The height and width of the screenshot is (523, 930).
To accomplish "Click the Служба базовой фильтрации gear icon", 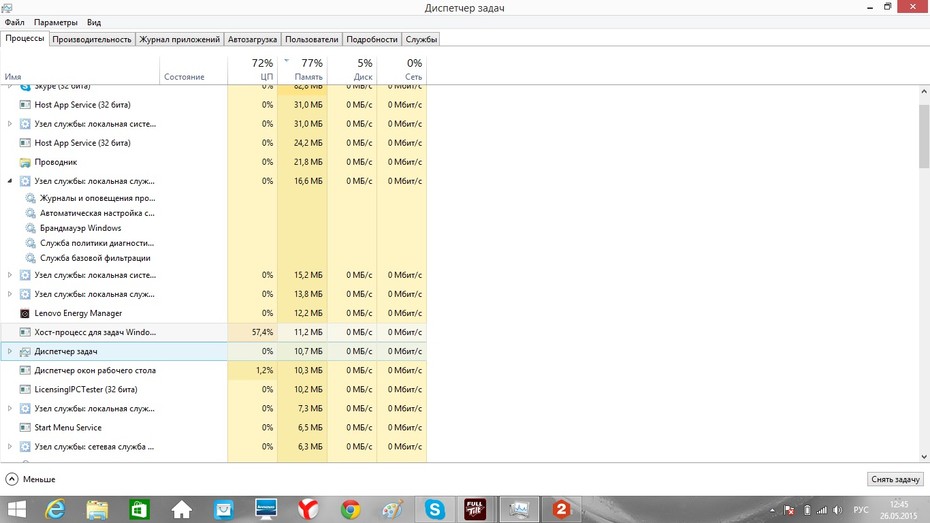I will 30,258.
